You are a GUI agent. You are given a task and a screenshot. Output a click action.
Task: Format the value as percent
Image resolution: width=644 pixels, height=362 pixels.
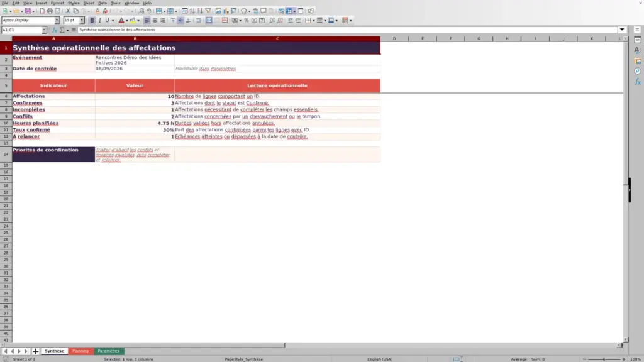(247, 21)
